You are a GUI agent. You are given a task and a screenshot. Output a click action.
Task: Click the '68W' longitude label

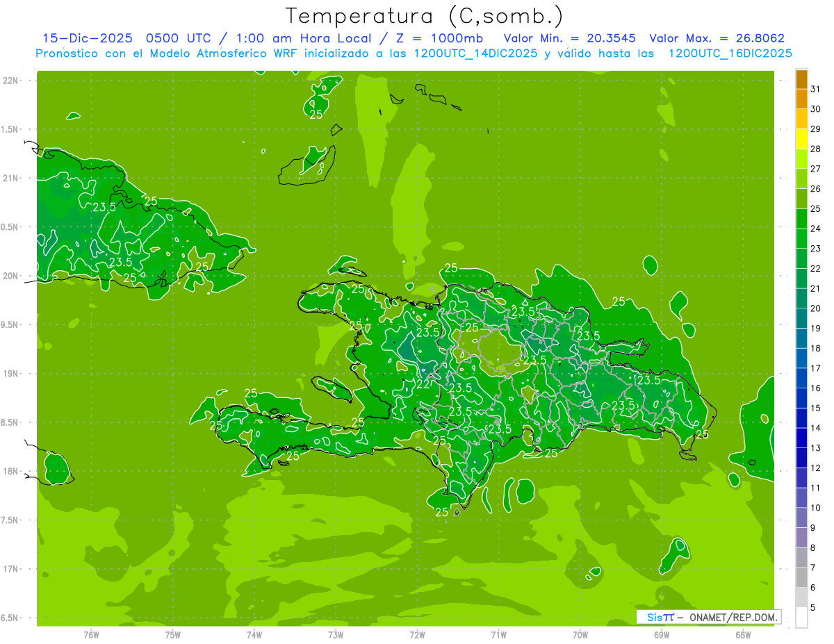743,635
